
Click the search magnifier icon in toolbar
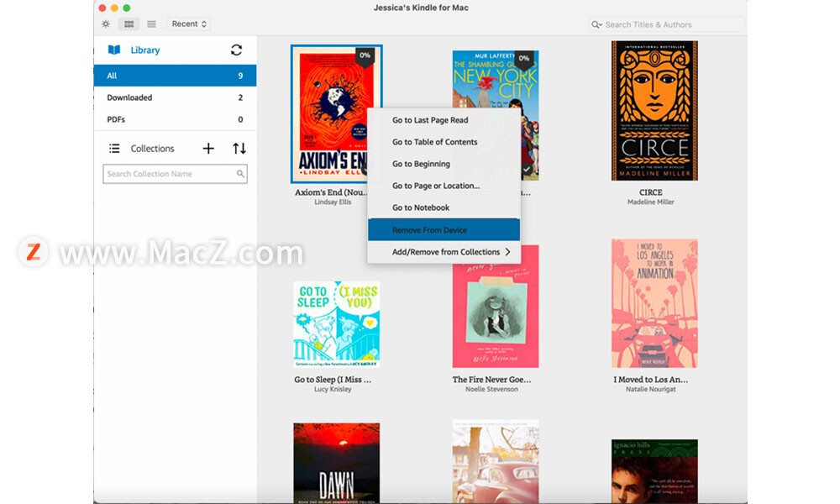596,24
